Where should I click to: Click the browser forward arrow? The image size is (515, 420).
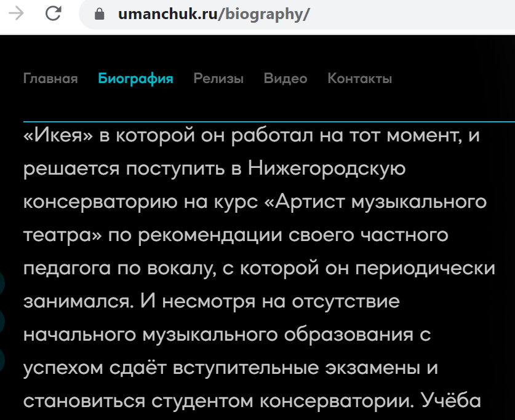[16, 14]
